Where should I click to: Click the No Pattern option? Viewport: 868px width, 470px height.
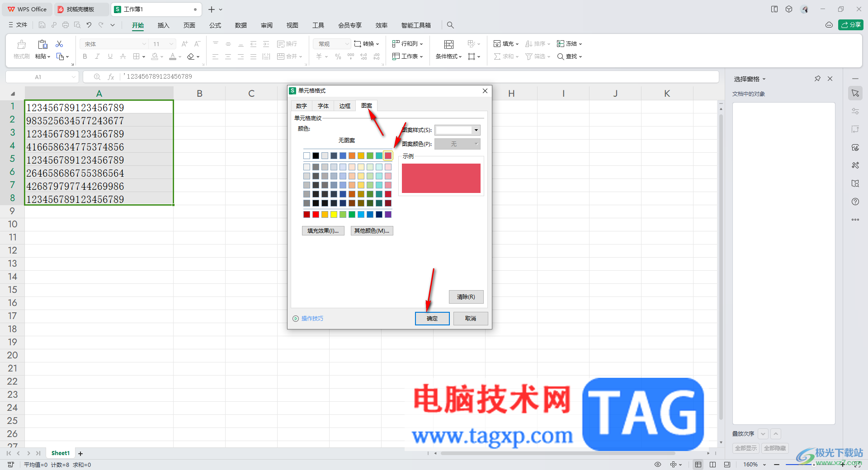coord(347,141)
